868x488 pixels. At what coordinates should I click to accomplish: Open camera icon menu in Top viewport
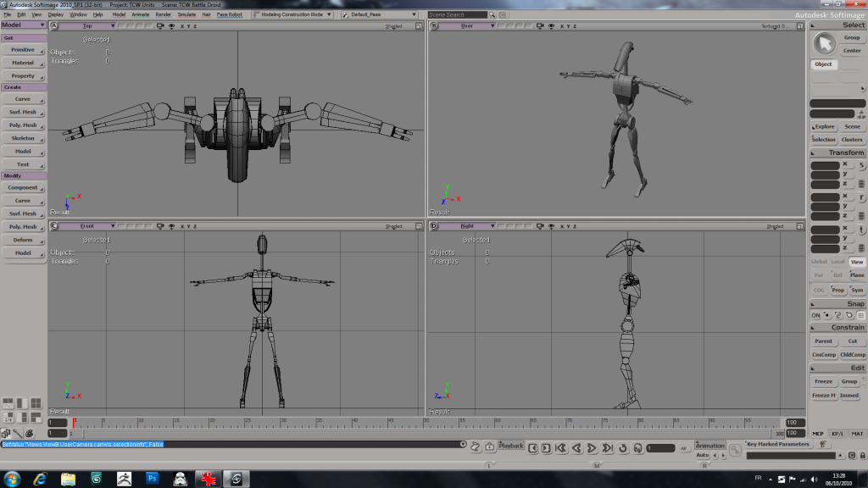pos(160,26)
